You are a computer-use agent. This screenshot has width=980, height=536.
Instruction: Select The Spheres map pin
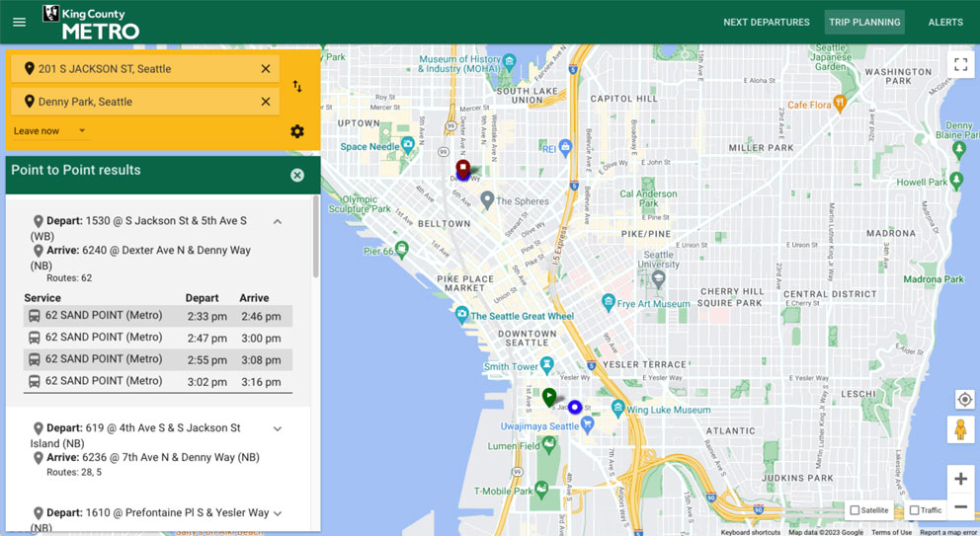point(487,200)
